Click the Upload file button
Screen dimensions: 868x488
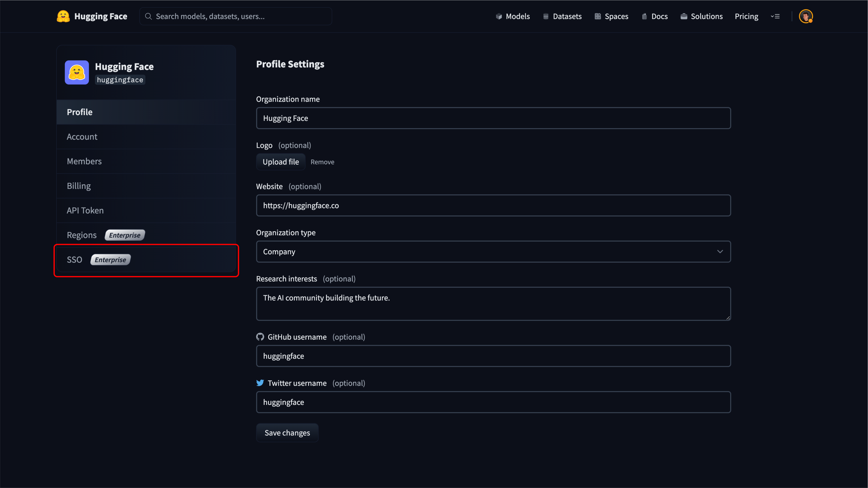pyautogui.click(x=280, y=162)
